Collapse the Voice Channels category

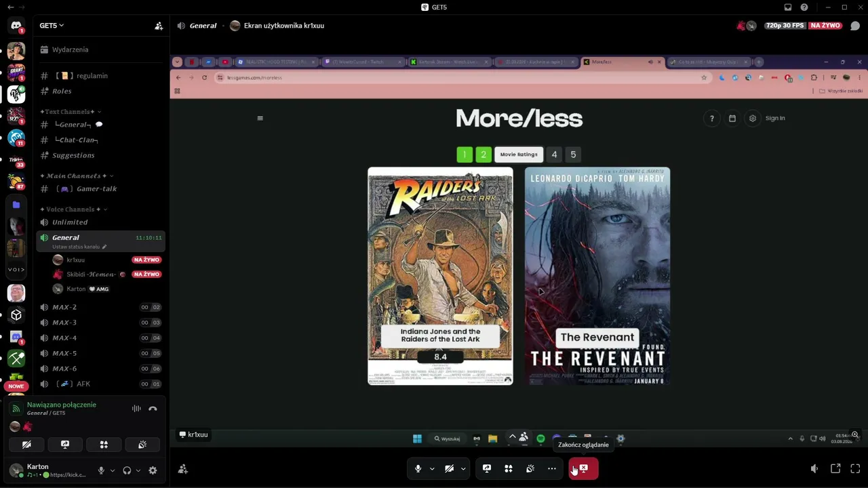click(x=74, y=209)
